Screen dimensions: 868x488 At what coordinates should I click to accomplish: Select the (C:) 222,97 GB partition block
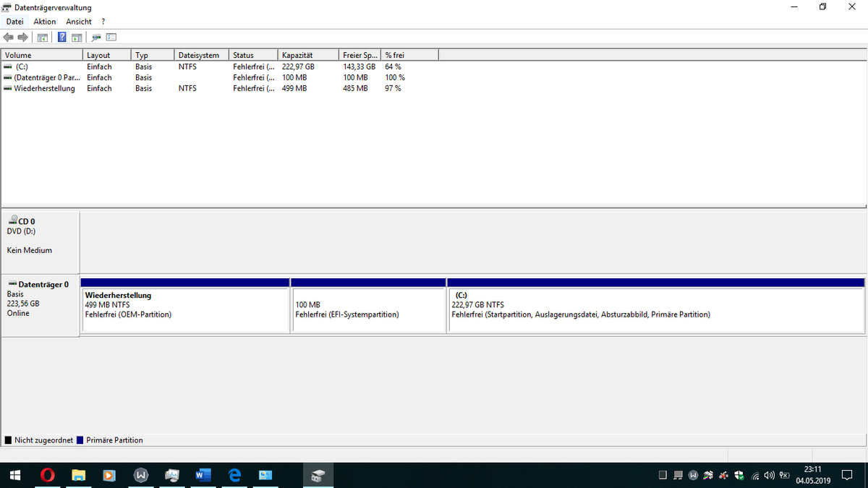655,310
